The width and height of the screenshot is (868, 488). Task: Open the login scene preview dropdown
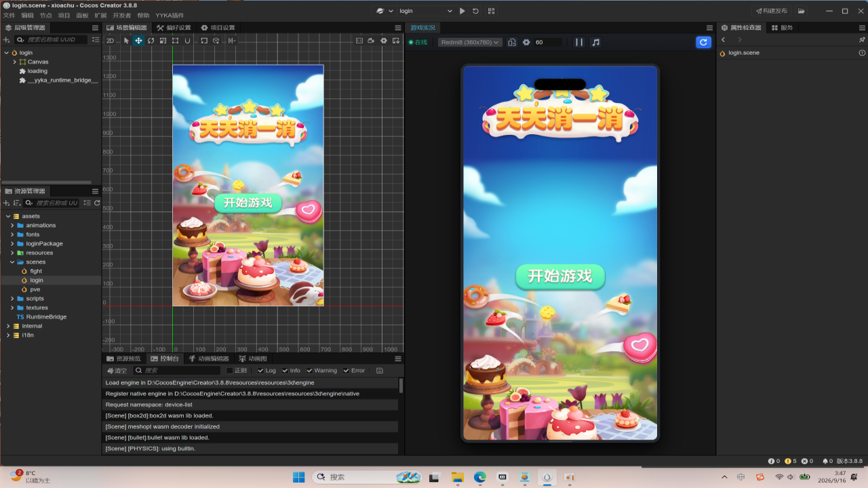click(x=425, y=11)
